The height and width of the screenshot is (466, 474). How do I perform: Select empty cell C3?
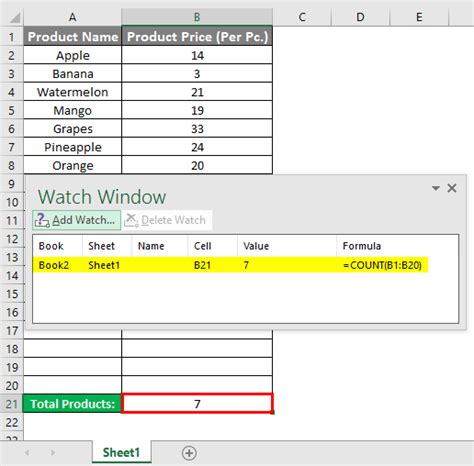302,74
